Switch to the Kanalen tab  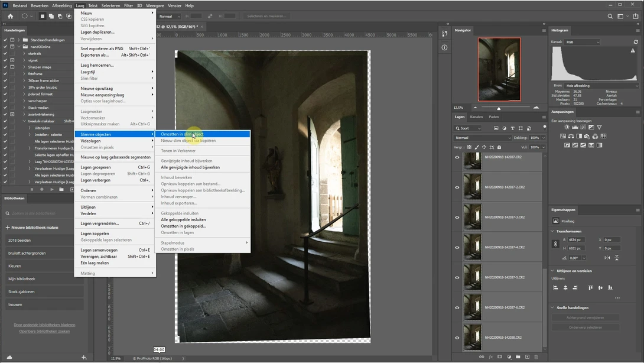[476, 116]
